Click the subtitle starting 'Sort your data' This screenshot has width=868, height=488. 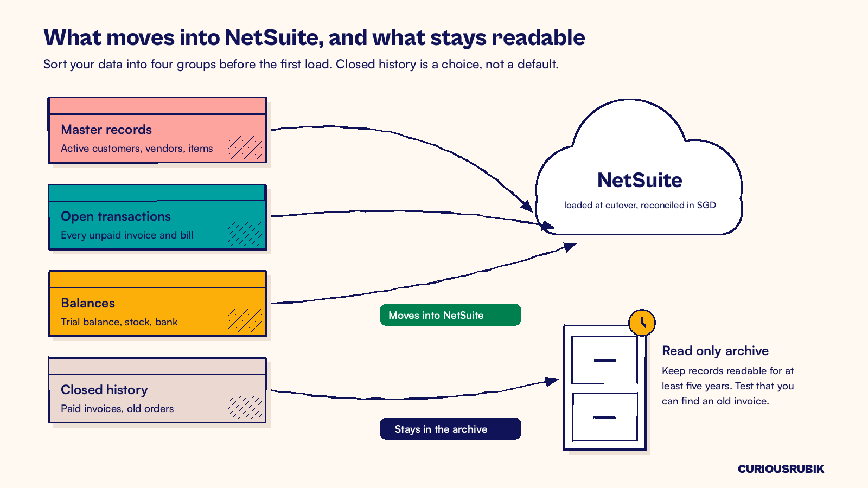click(301, 64)
